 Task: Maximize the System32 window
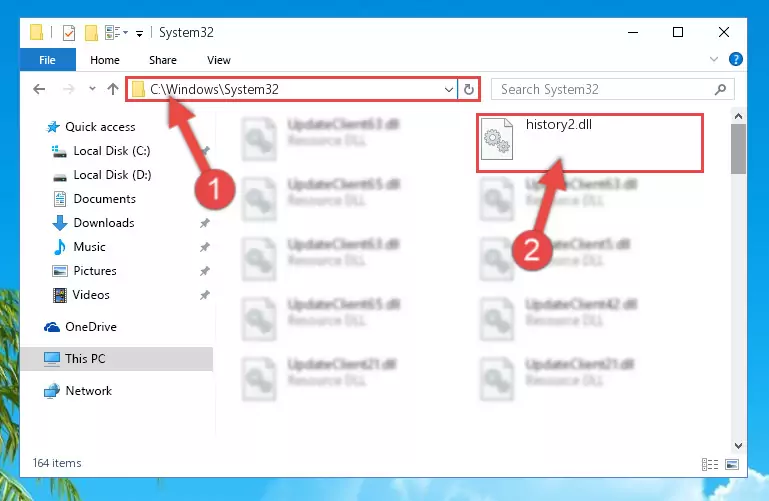(x=678, y=32)
